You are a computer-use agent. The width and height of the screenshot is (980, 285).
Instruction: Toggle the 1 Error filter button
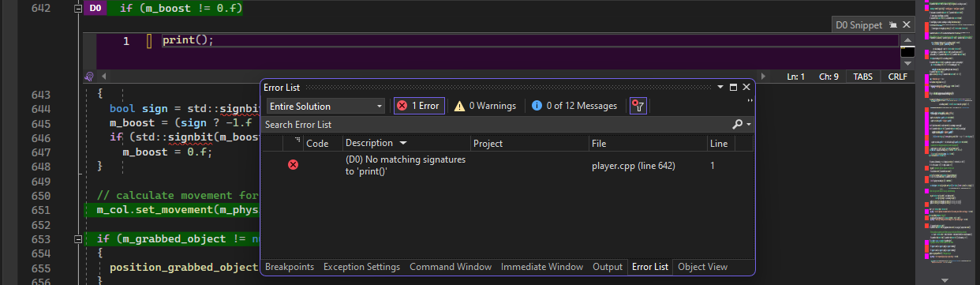pyautogui.click(x=419, y=106)
